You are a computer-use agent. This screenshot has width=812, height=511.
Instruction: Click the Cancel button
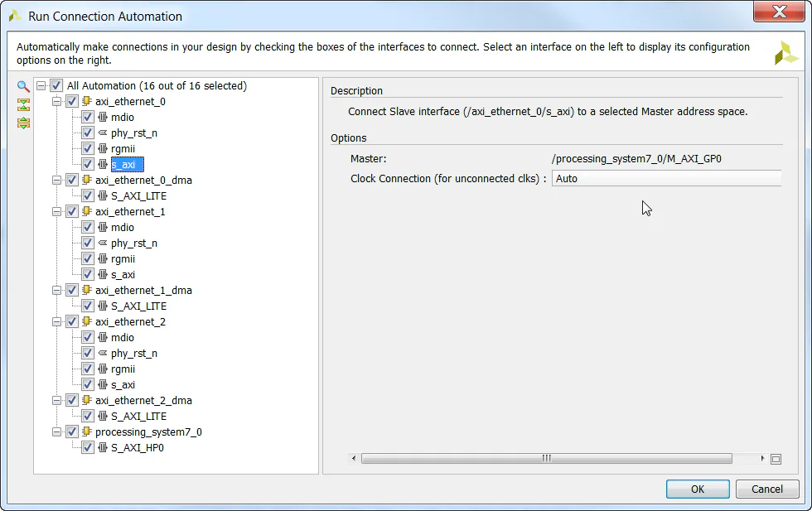click(x=766, y=489)
